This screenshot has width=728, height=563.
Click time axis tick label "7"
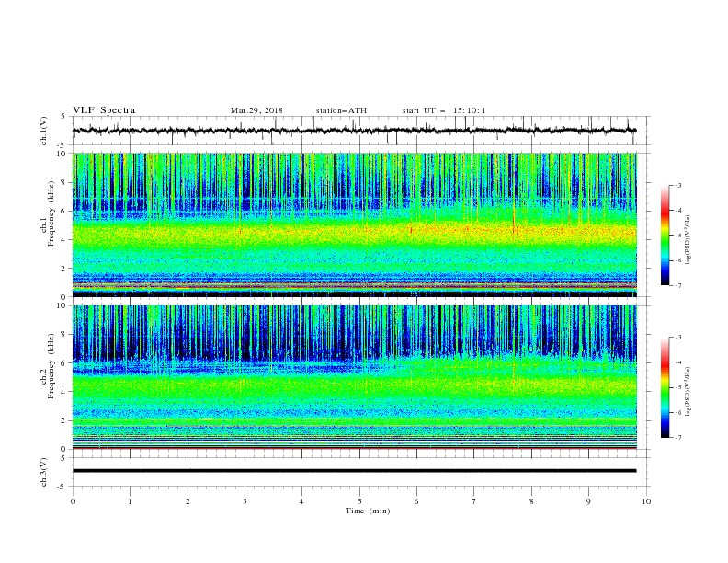474,501
